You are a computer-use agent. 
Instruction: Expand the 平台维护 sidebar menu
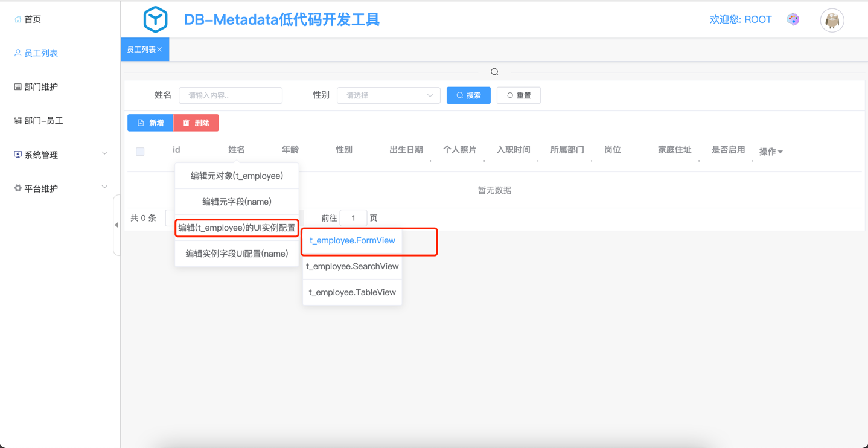coord(60,188)
